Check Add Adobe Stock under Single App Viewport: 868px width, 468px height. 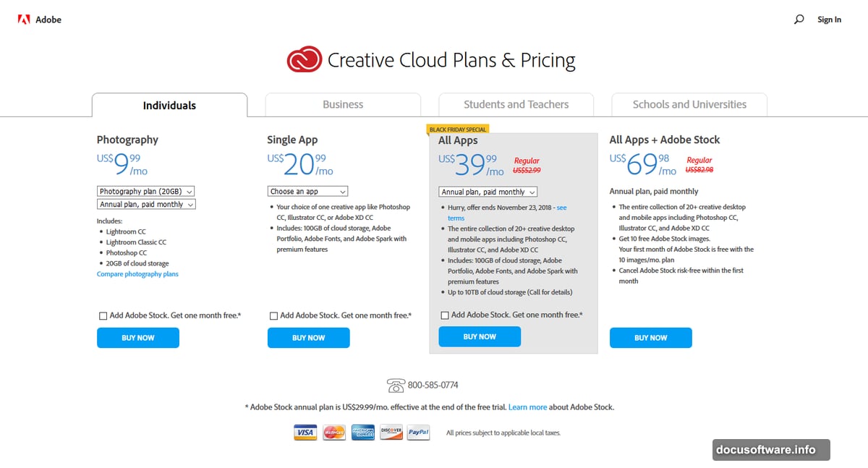[273, 316]
